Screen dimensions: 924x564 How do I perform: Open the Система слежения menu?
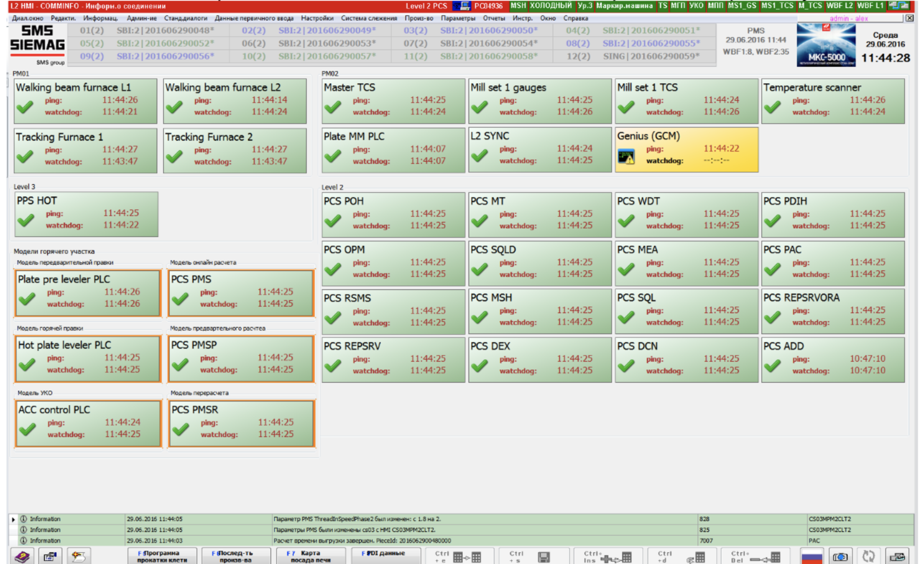(369, 18)
